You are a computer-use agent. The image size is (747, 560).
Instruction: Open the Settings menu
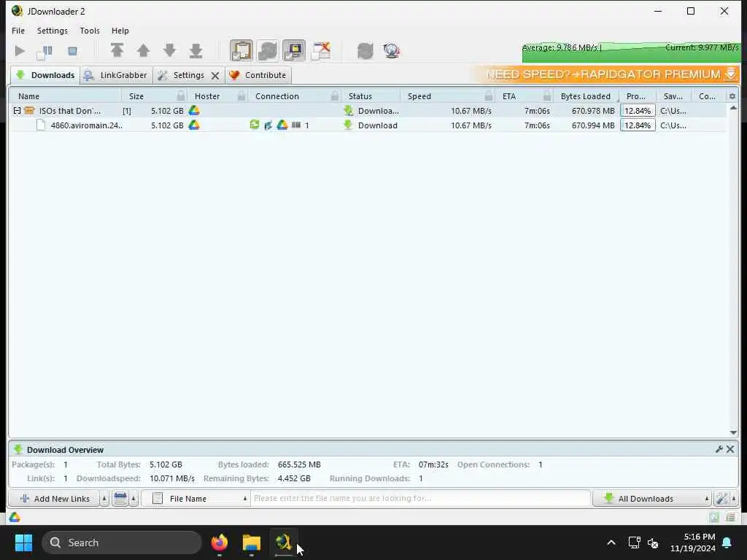53,31
